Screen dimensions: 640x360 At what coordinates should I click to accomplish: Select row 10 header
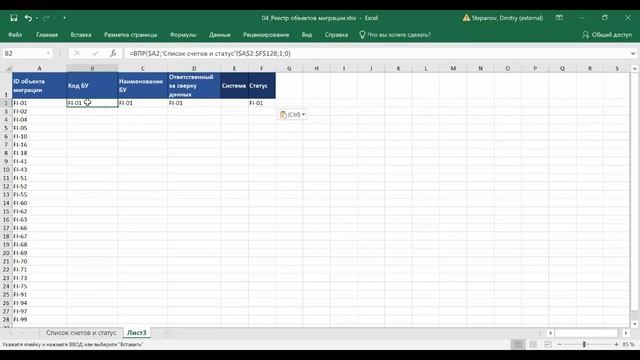pos(6,169)
